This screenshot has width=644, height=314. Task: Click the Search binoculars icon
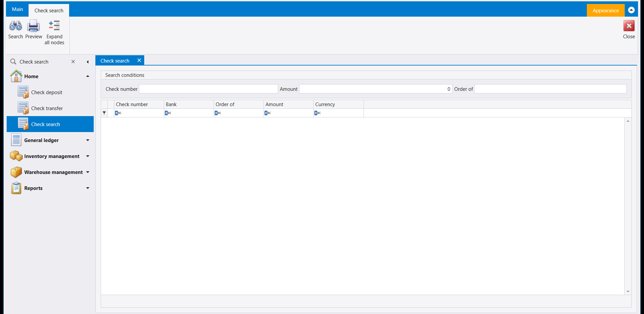[x=16, y=26]
